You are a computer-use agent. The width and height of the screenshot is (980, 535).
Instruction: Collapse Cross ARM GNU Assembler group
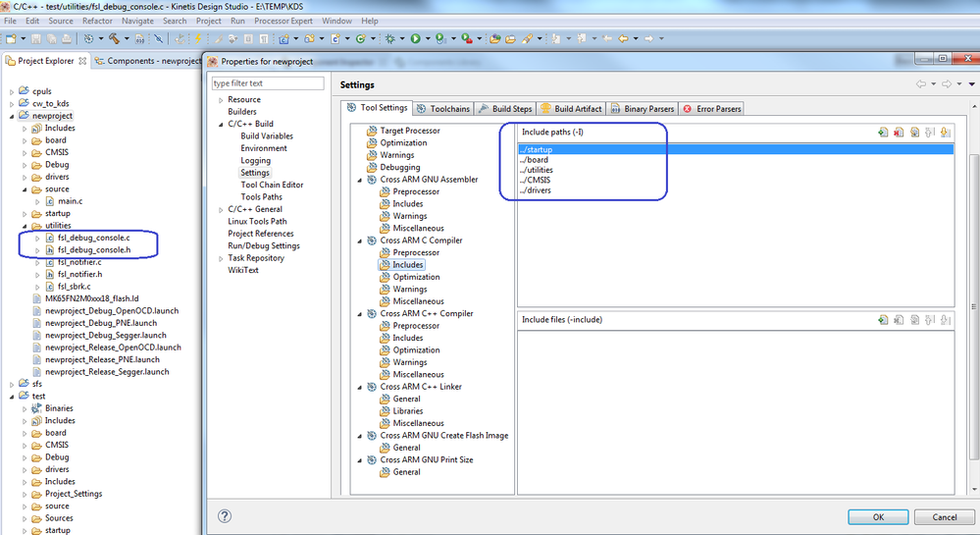pos(359,181)
